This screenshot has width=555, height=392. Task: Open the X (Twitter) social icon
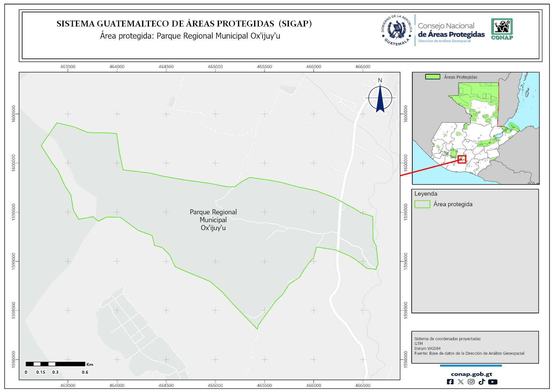[461, 382]
